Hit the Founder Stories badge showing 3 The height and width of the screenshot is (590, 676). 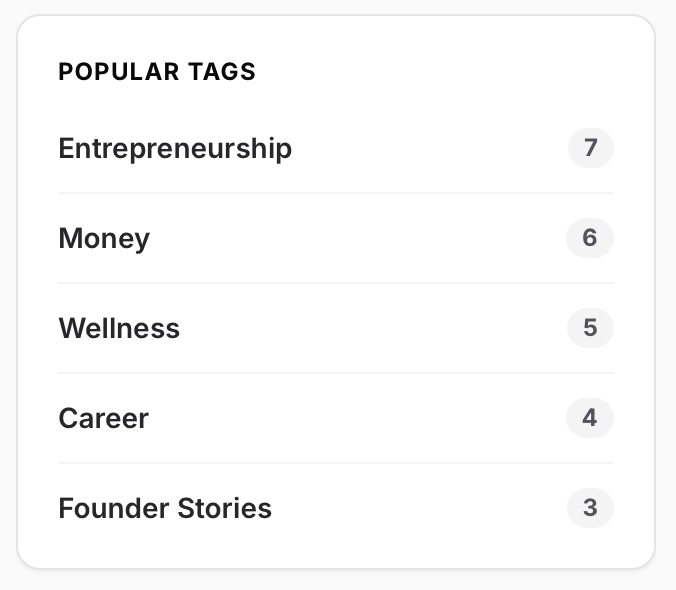click(590, 508)
